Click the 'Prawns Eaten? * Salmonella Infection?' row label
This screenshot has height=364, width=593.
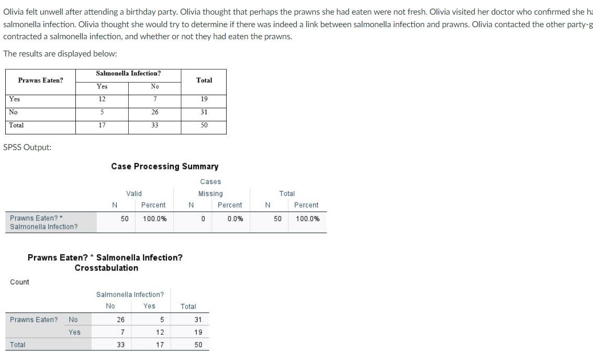click(44, 222)
